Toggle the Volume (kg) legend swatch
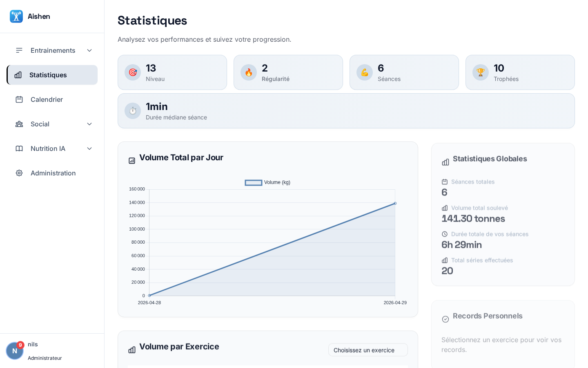 click(x=254, y=182)
